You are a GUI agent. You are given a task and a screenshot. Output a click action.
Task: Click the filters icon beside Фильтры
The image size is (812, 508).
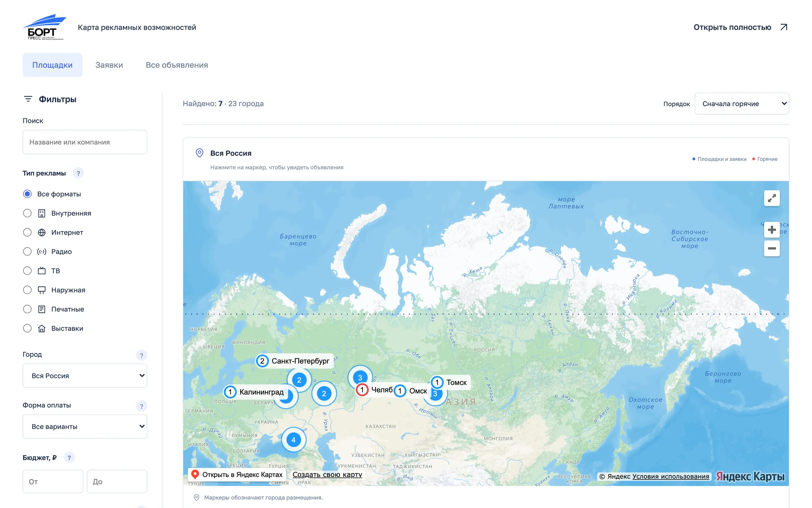(x=28, y=99)
